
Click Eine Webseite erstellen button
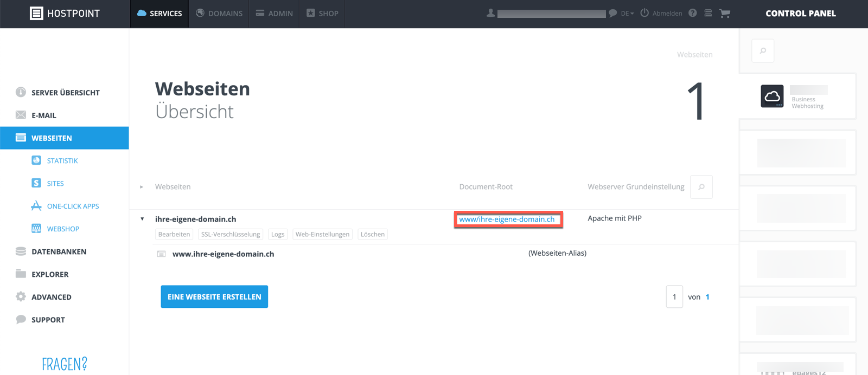tap(214, 297)
